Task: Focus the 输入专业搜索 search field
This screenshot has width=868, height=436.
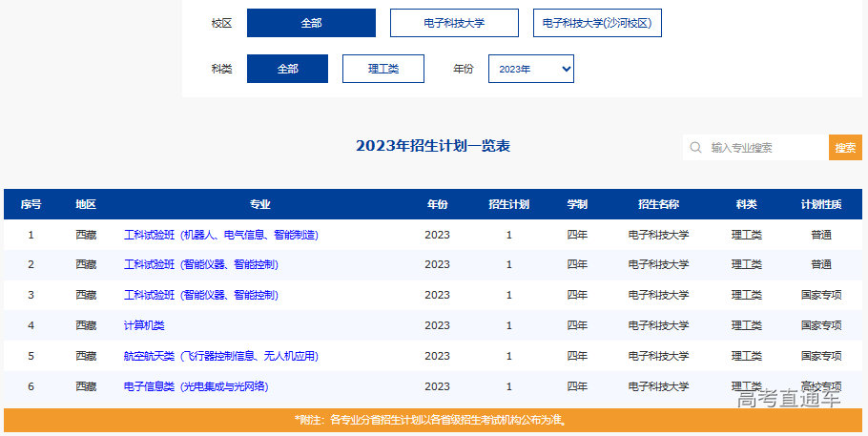Action: [763, 148]
